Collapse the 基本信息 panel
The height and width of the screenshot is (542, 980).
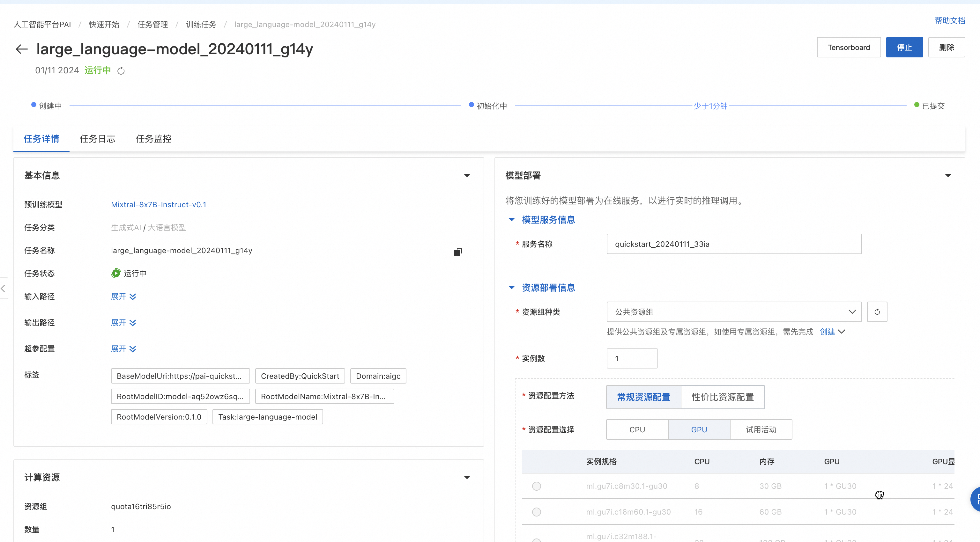tap(467, 176)
